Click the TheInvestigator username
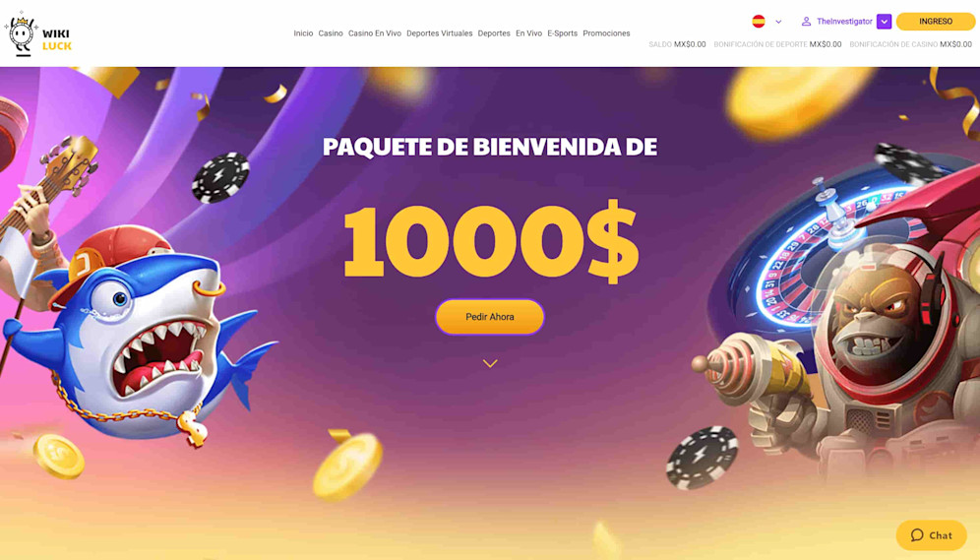 coord(844,22)
